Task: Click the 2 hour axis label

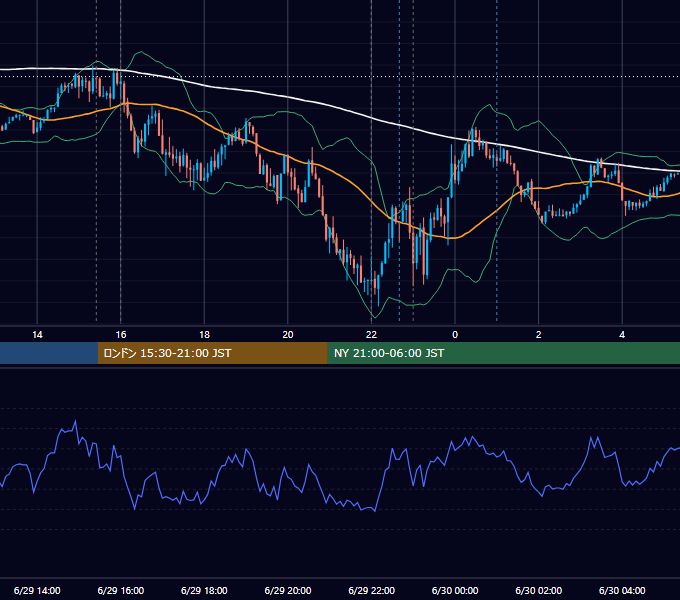Action: (x=539, y=335)
